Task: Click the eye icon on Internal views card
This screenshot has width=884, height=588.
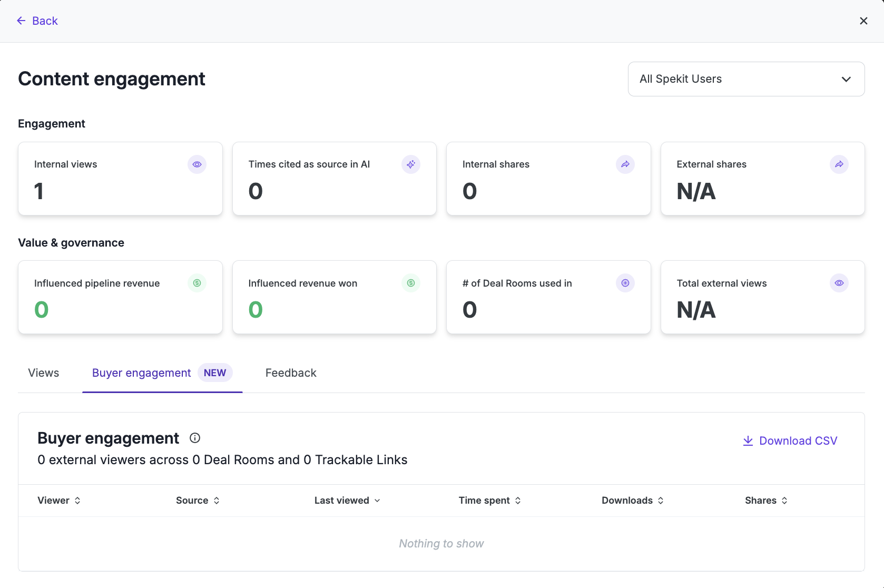Action: 197,164
